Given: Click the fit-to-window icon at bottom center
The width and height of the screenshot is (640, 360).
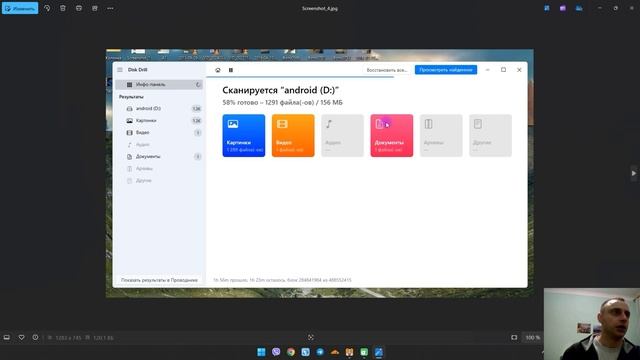Looking at the screenshot, I should [x=311, y=338].
